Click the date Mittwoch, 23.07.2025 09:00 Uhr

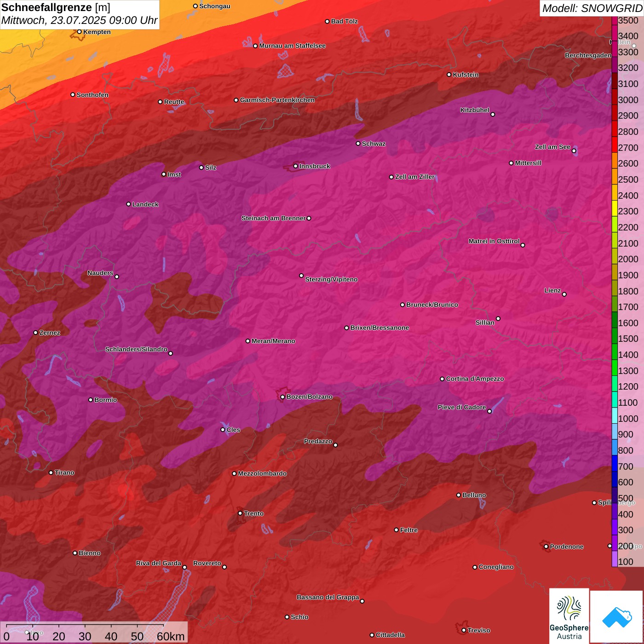(79, 21)
